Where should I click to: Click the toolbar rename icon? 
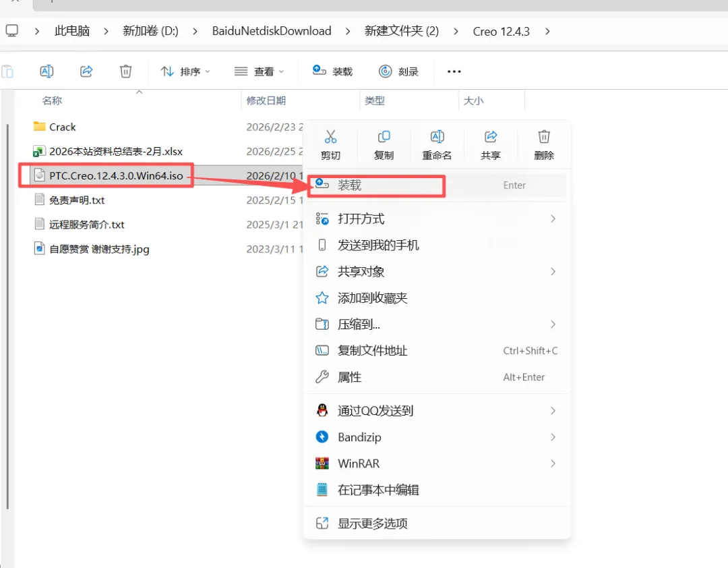[x=47, y=71]
